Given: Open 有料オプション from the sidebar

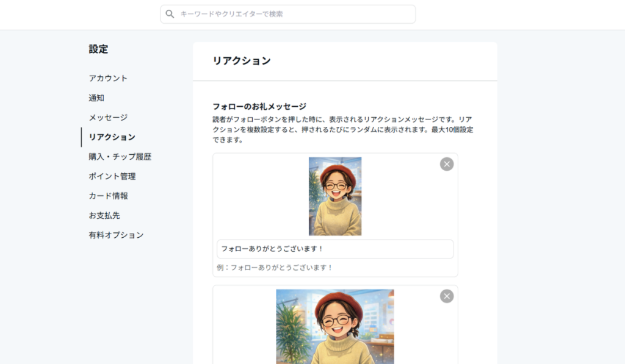Looking at the screenshot, I should pyautogui.click(x=116, y=235).
